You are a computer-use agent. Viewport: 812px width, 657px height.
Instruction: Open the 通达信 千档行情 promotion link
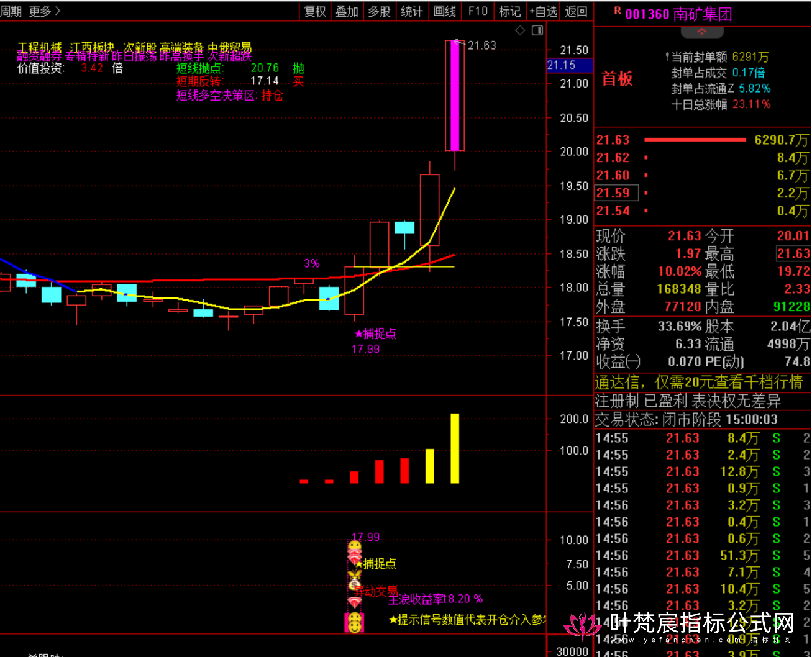click(x=698, y=383)
